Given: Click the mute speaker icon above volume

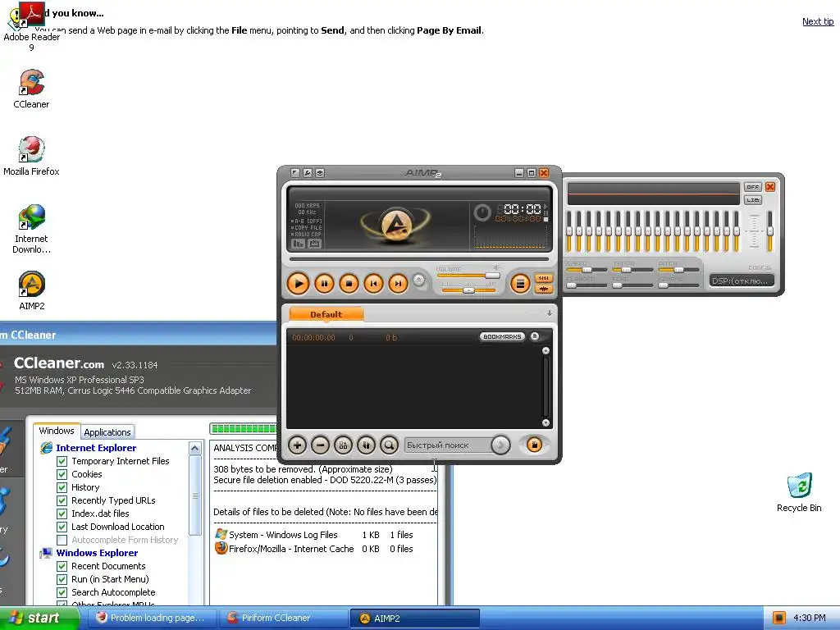Looking at the screenshot, I should click(x=496, y=267).
